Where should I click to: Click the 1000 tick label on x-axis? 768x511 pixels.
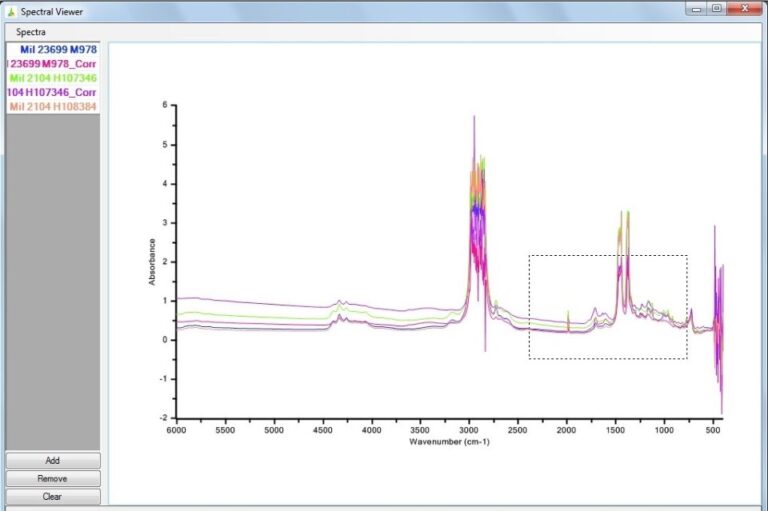(x=664, y=430)
